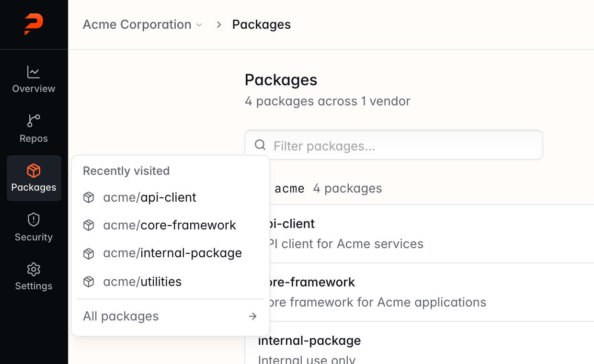
Task: Open acme/utilities from Recently visited
Action: click(x=171, y=282)
